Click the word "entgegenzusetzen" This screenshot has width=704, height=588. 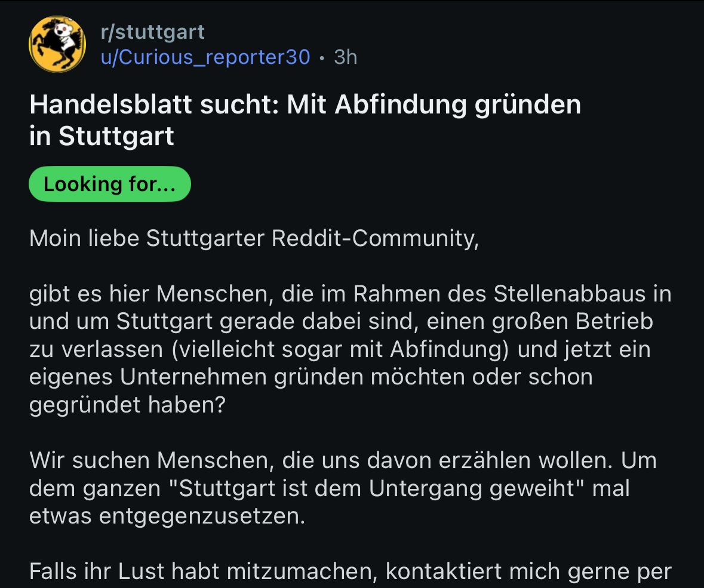(x=202, y=516)
